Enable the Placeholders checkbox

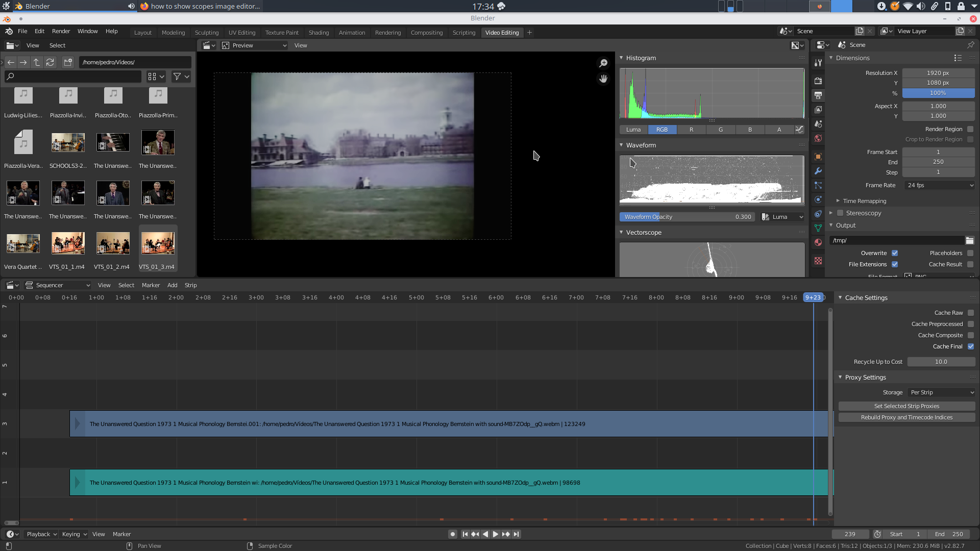(970, 253)
